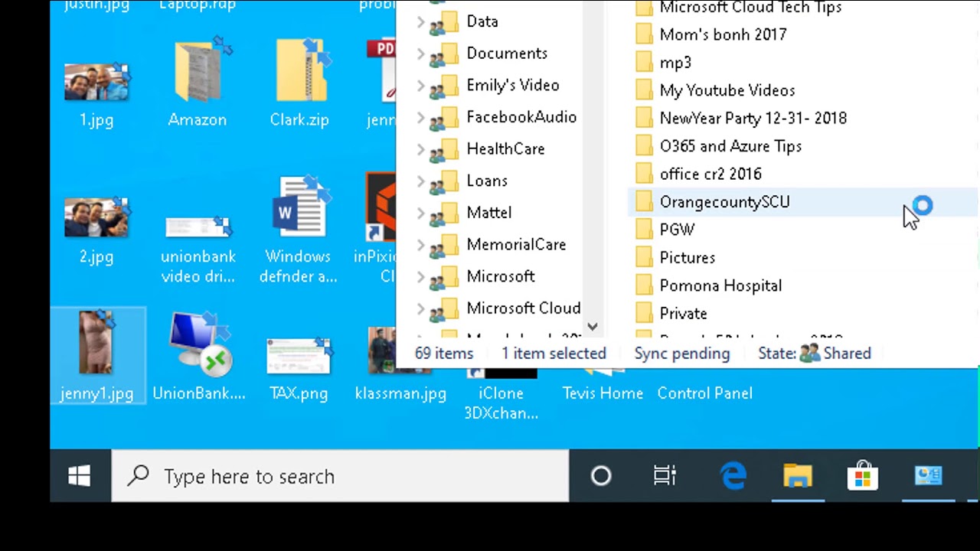Select the Pomona Hospital folder
The image size is (980, 551).
[720, 285]
